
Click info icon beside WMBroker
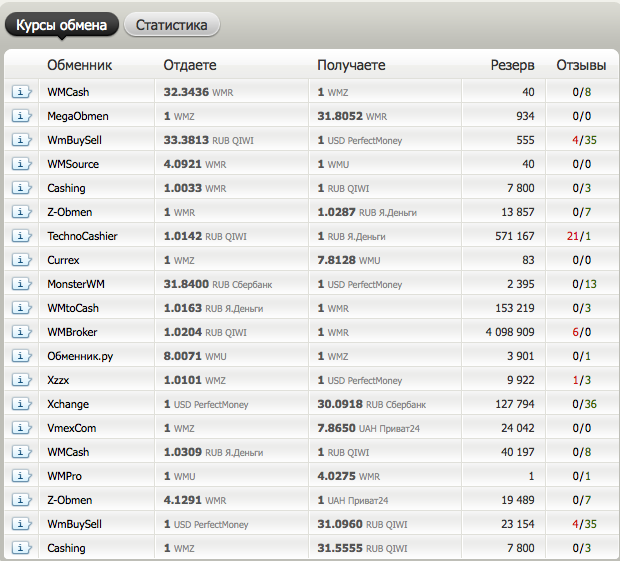pos(21,332)
